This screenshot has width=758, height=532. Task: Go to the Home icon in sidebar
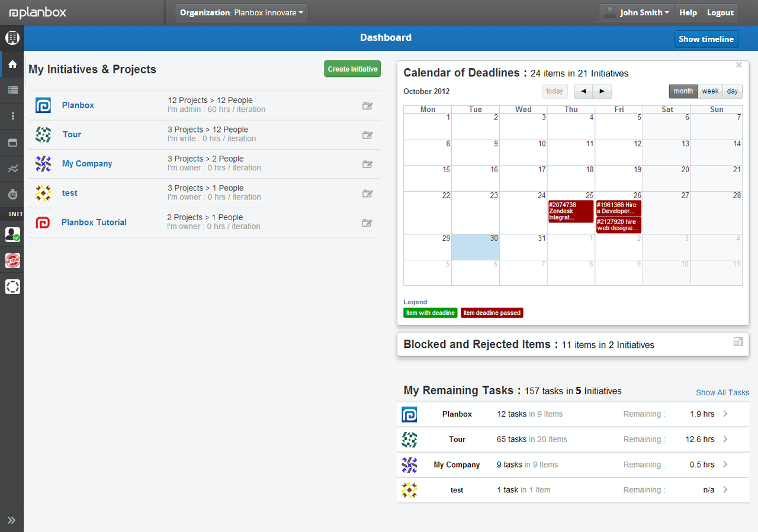point(12,65)
